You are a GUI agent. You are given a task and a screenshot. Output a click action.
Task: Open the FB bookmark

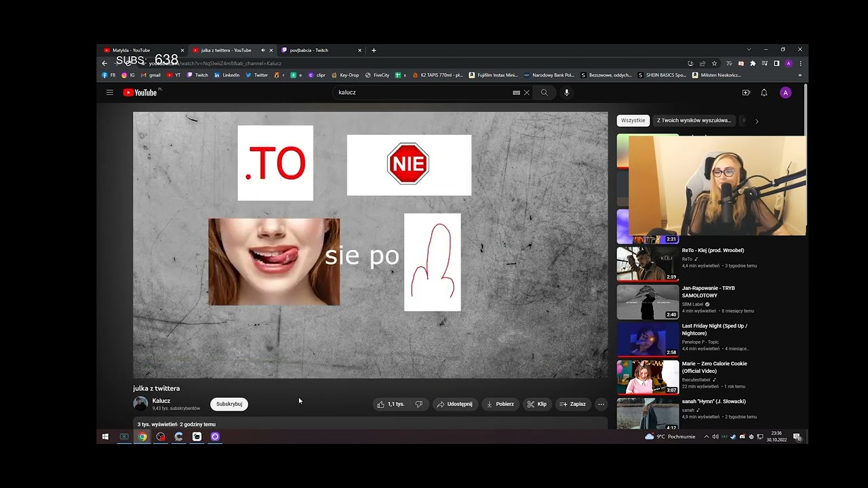(108, 75)
